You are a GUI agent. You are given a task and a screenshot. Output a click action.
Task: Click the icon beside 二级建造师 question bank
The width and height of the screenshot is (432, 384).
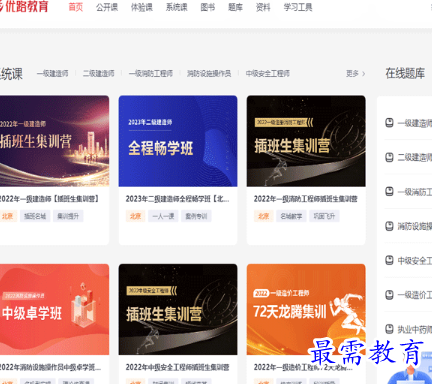(x=389, y=157)
